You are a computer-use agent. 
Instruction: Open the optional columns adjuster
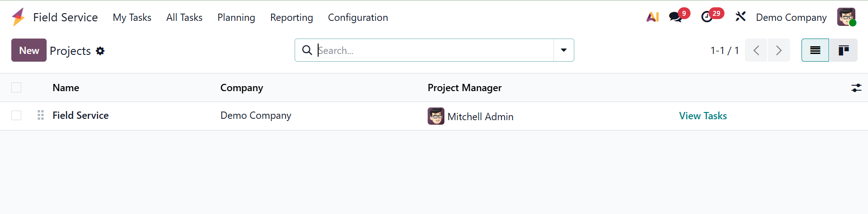click(856, 88)
